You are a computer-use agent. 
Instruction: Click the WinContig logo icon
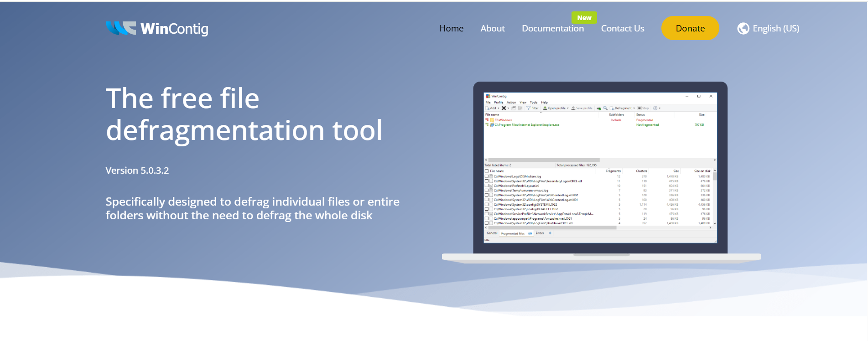click(121, 28)
